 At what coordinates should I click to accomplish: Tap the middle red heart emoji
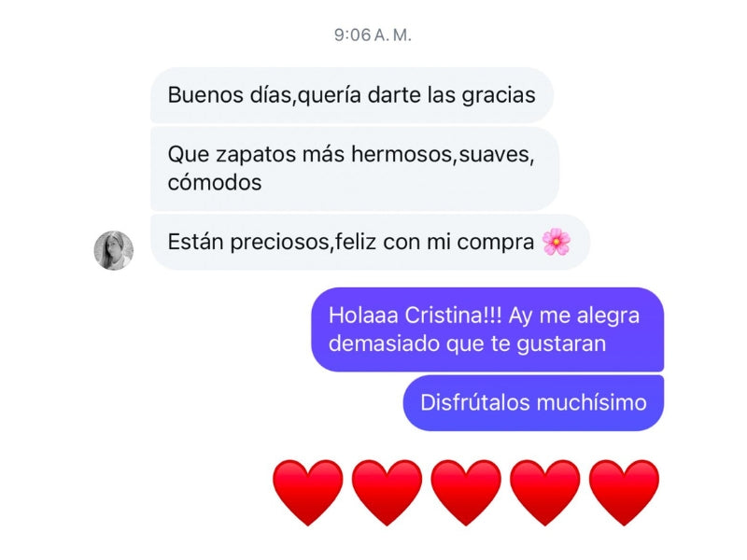pos(466,493)
